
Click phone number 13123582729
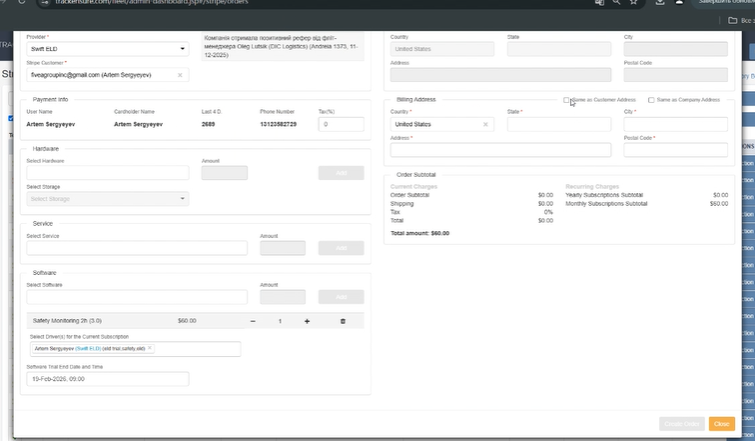pos(278,124)
